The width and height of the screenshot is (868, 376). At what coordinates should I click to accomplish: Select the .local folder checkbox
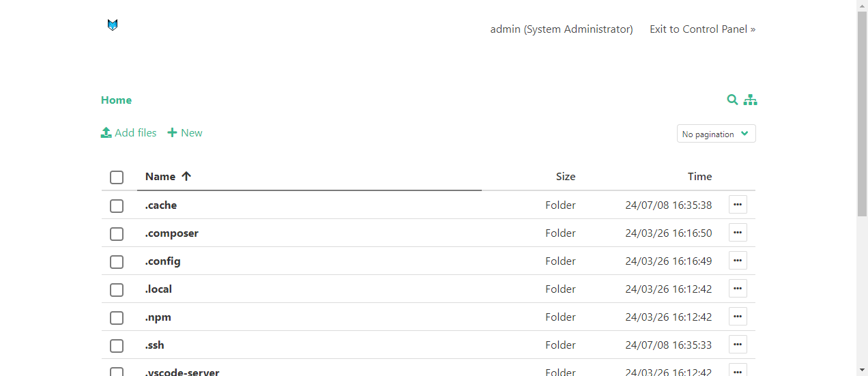pos(117,290)
